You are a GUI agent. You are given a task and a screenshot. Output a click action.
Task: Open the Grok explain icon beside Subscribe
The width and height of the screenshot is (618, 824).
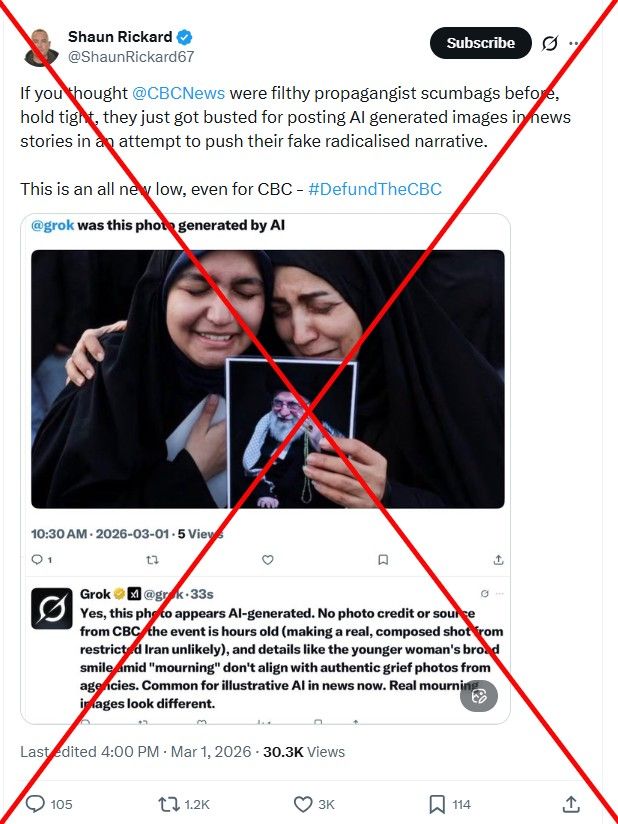tap(549, 43)
